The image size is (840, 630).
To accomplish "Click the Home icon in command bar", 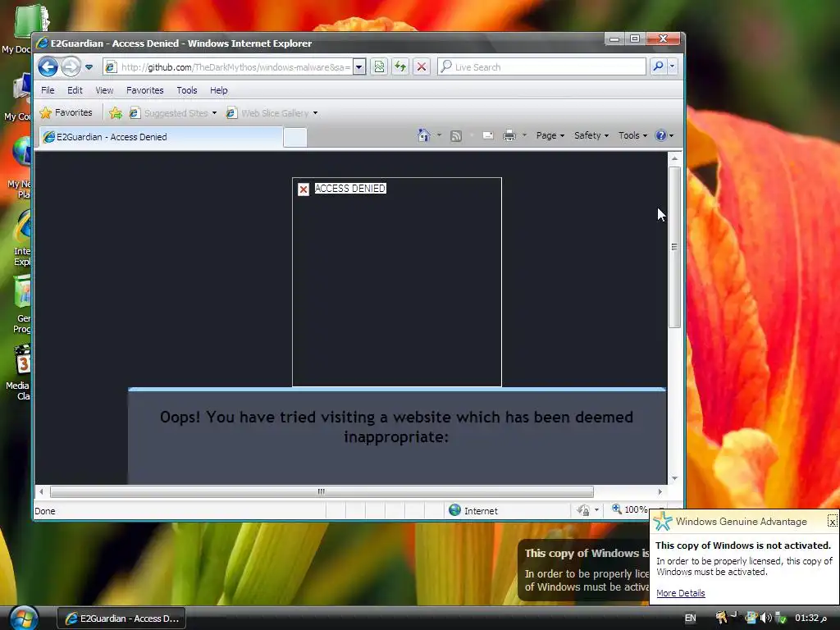I will point(424,135).
